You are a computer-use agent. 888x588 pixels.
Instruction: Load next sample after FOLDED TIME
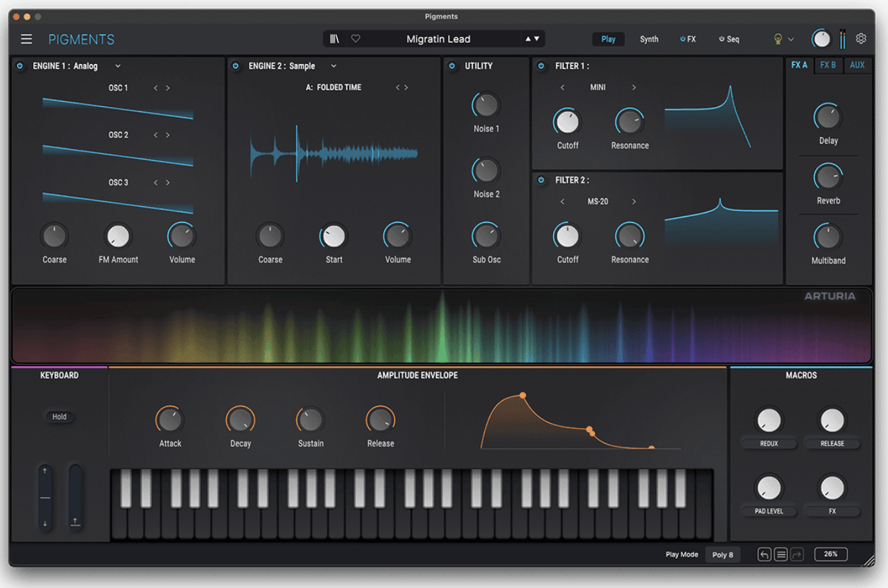click(406, 87)
